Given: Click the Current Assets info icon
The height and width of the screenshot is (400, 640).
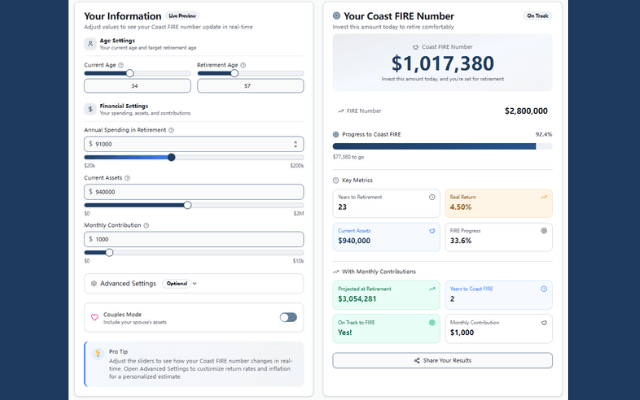Looking at the screenshot, I should 127,178.
